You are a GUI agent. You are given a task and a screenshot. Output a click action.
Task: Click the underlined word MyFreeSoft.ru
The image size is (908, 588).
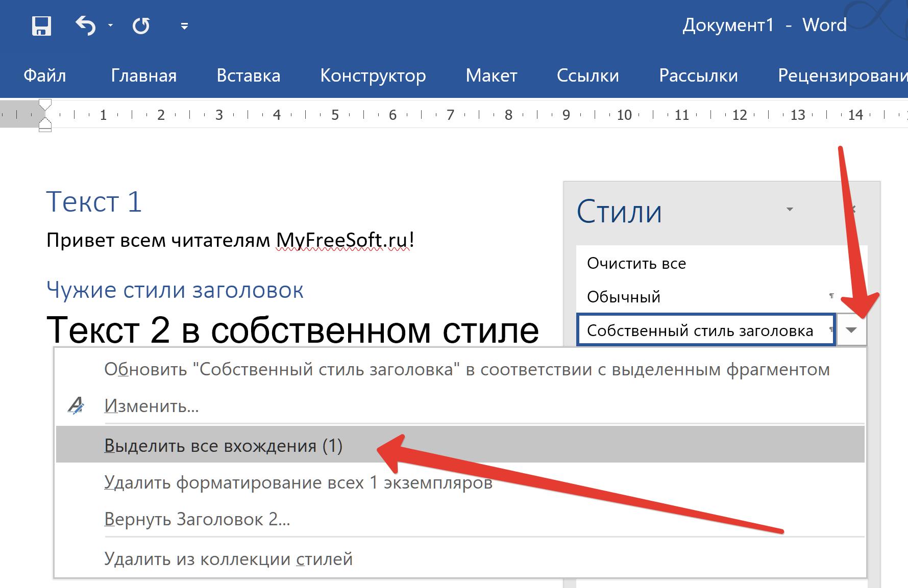coord(342,240)
